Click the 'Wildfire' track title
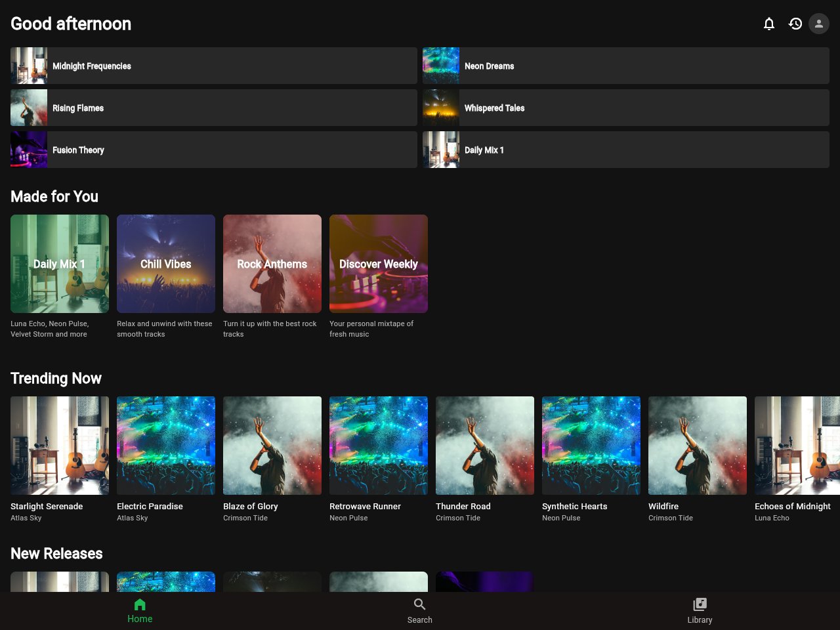The height and width of the screenshot is (630, 840). (663, 507)
